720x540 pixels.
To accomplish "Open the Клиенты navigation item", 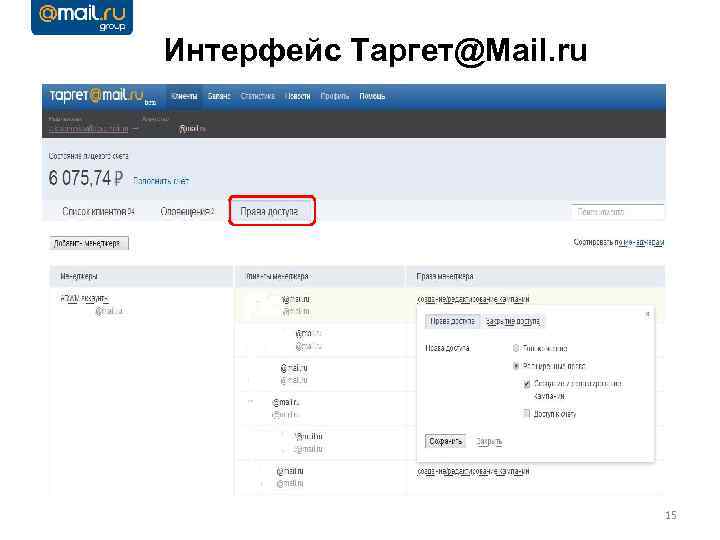I will [184, 96].
